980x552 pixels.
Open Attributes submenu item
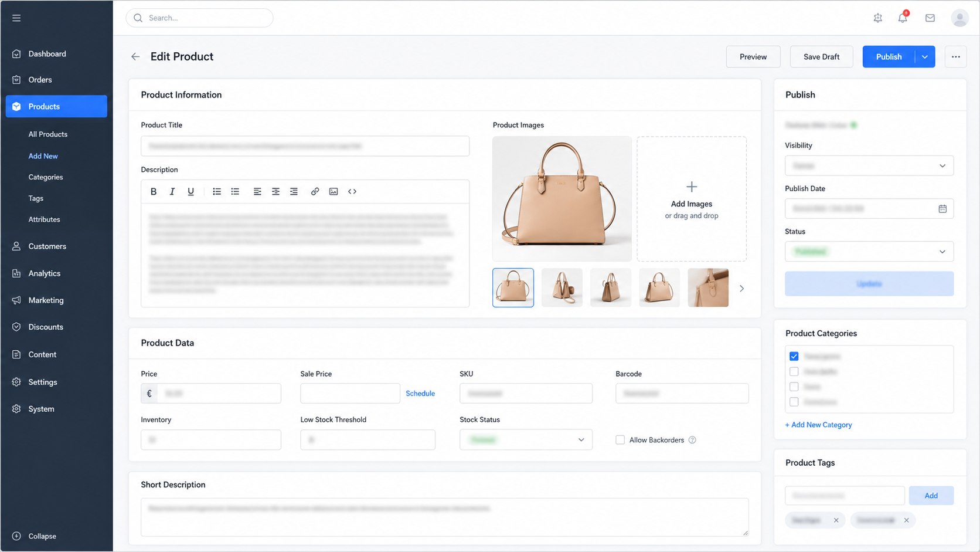(x=45, y=219)
